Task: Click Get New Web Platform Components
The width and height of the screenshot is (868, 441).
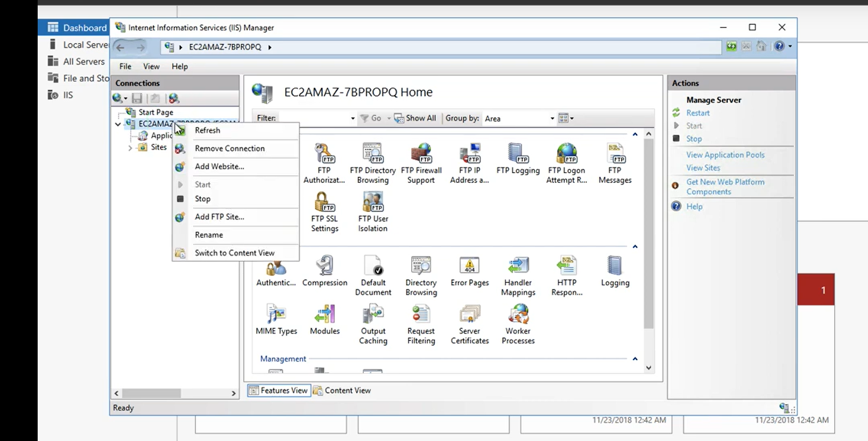Action: 725,187
